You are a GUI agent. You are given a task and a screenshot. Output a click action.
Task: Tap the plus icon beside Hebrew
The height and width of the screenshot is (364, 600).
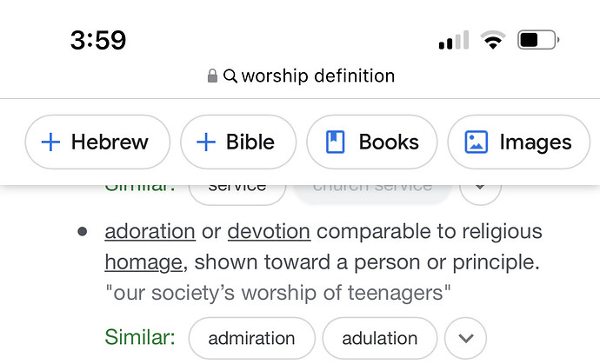point(50,142)
